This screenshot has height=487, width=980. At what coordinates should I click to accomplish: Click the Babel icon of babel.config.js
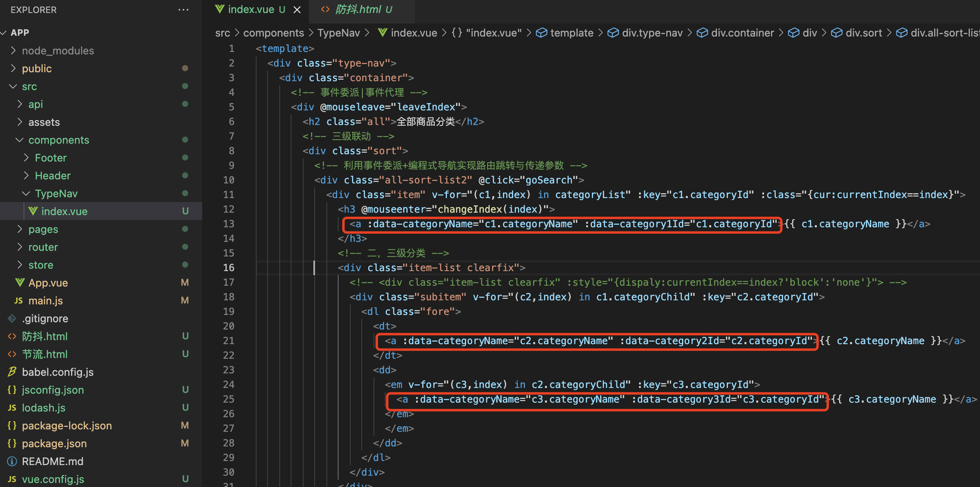click(12, 372)
